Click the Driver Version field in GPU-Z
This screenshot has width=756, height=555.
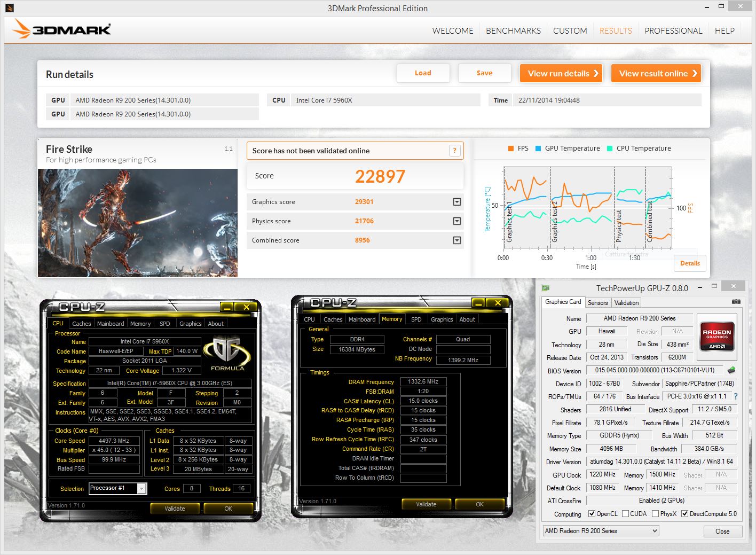(x=661, y=462)
